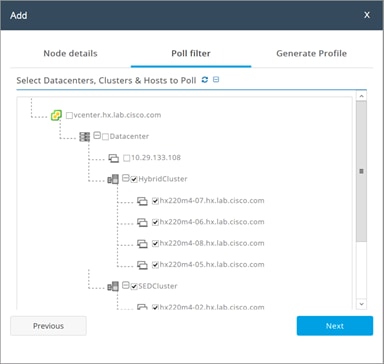The width and height of the screenshot is (384, 364).
Task: Select the HybridCluster label
Action: (x=163, y=179)
